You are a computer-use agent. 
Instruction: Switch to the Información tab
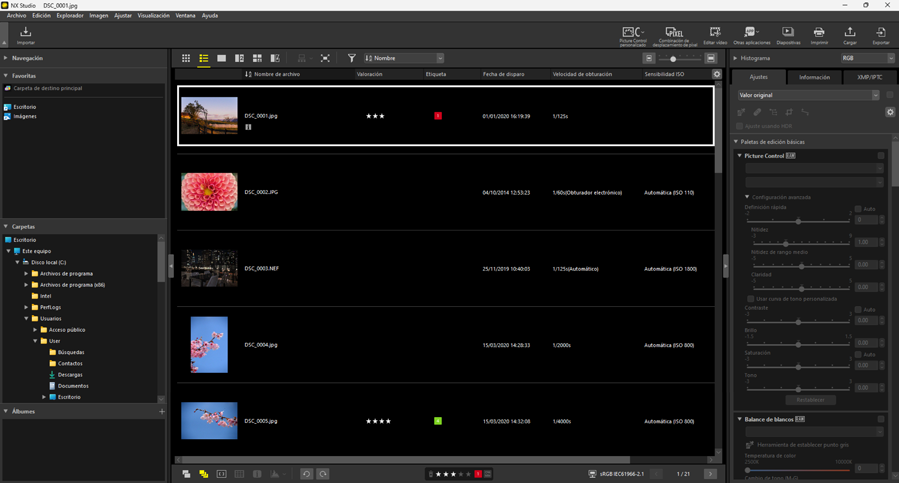pyautogui.click(x=814, y=77)
